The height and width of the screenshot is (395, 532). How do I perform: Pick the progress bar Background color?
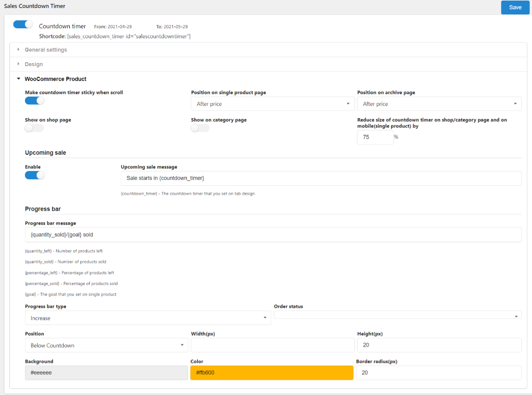coord(106,373)
